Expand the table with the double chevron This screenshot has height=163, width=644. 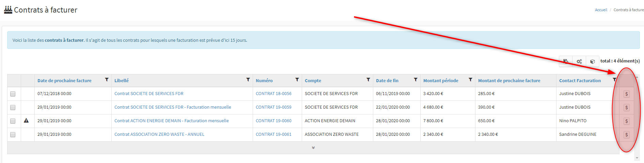pyautogui.click(x=313, y=148)
